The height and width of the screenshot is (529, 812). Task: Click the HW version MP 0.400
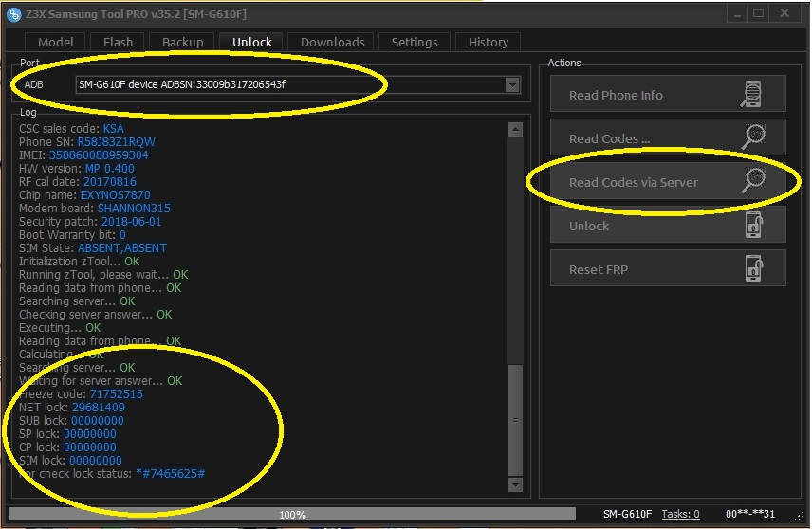click(x=109, y=168)
